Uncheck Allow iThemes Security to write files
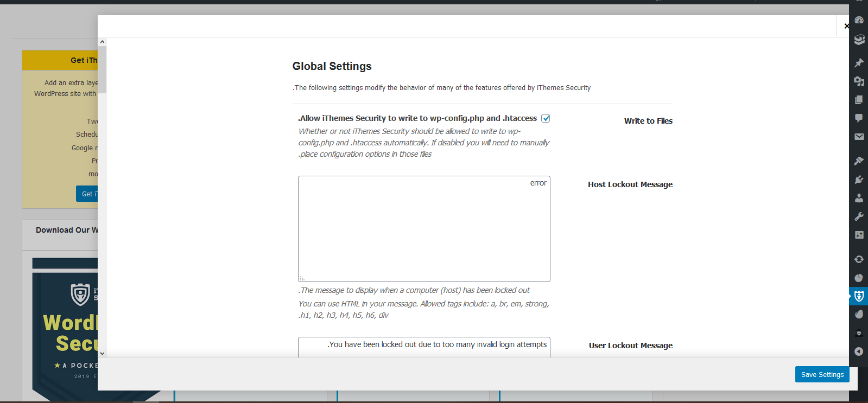868x403 pixels. tap(546, 118)
